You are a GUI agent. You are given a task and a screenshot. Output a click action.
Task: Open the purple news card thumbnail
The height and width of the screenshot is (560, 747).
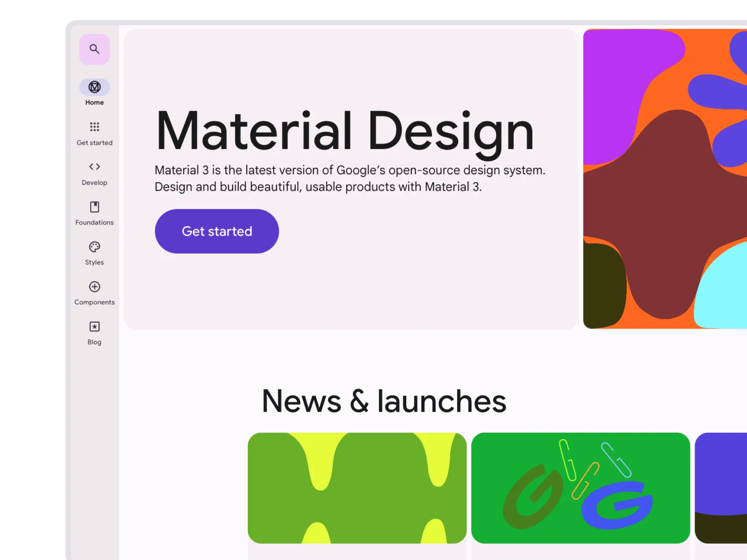[721, 488]
